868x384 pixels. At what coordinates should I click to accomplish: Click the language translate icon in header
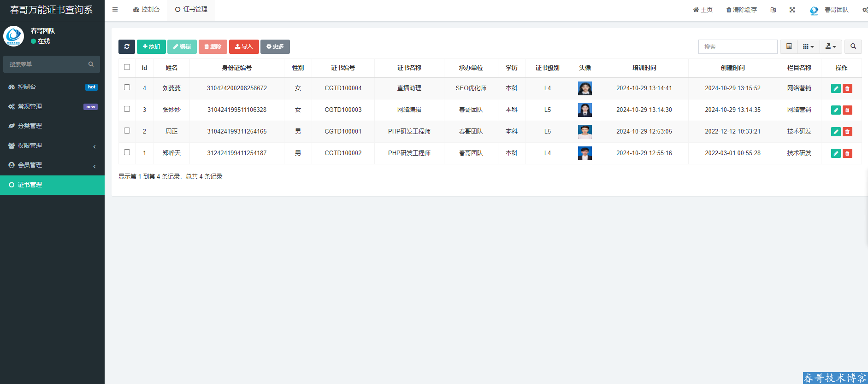(x=773, y=10)
